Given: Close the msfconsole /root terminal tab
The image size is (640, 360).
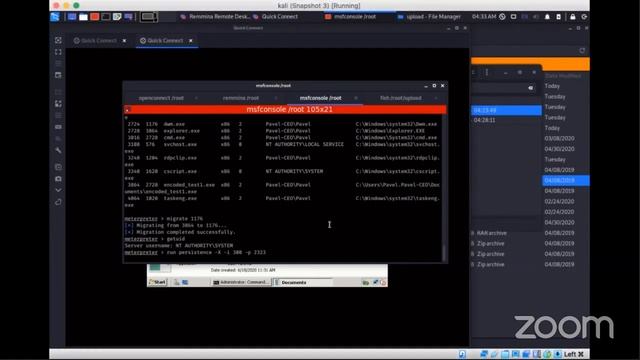Looking at the screenshot, I should 356,98.
